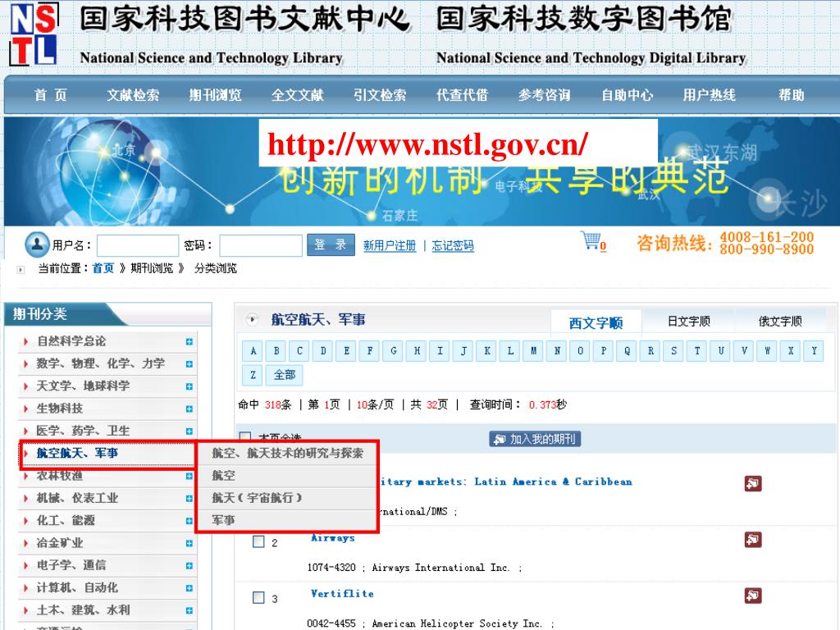Add the Vertiflite journal via its red icon
Screen dimensions: 840x630
(x=753, y=596)
